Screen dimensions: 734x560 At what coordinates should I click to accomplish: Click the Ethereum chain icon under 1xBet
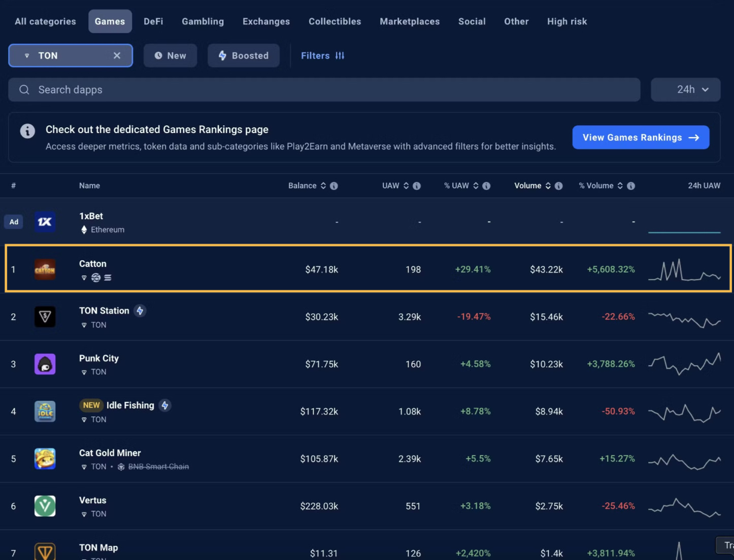[84, 230]
